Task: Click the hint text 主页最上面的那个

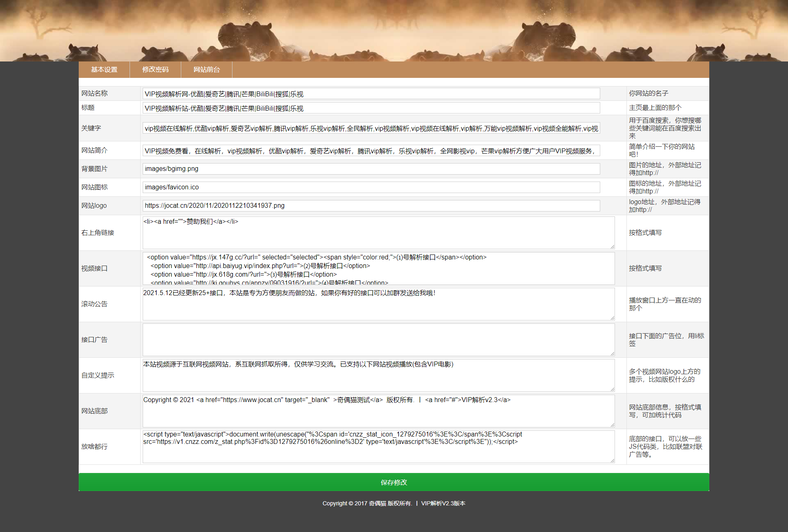Action: point(655,108)
